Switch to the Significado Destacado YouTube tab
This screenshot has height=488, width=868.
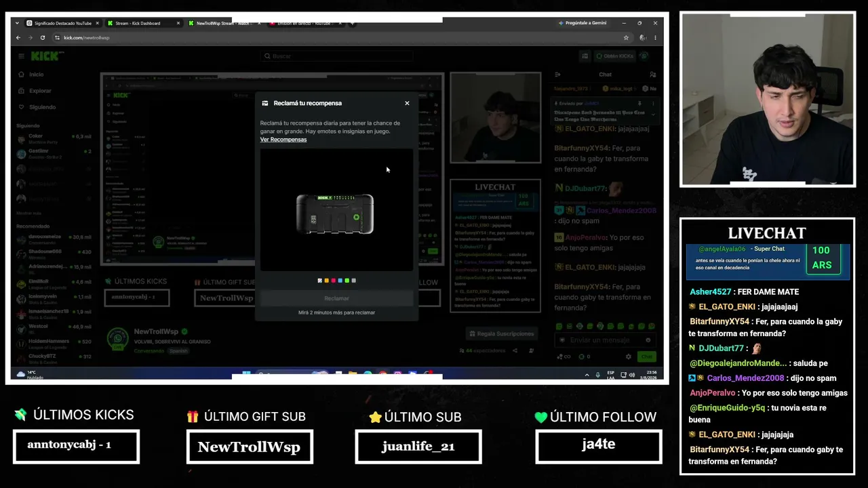pos(62,23)
